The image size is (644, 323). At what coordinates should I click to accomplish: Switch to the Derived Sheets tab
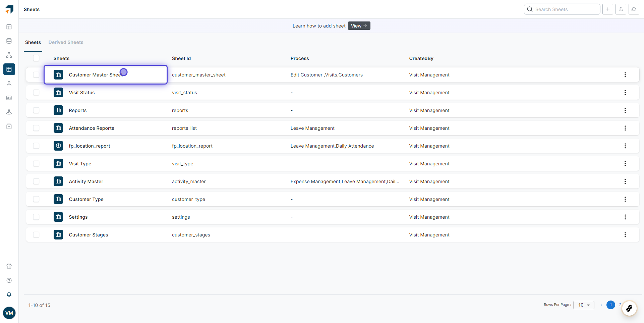pyautogui.click(x=66, y=42)
